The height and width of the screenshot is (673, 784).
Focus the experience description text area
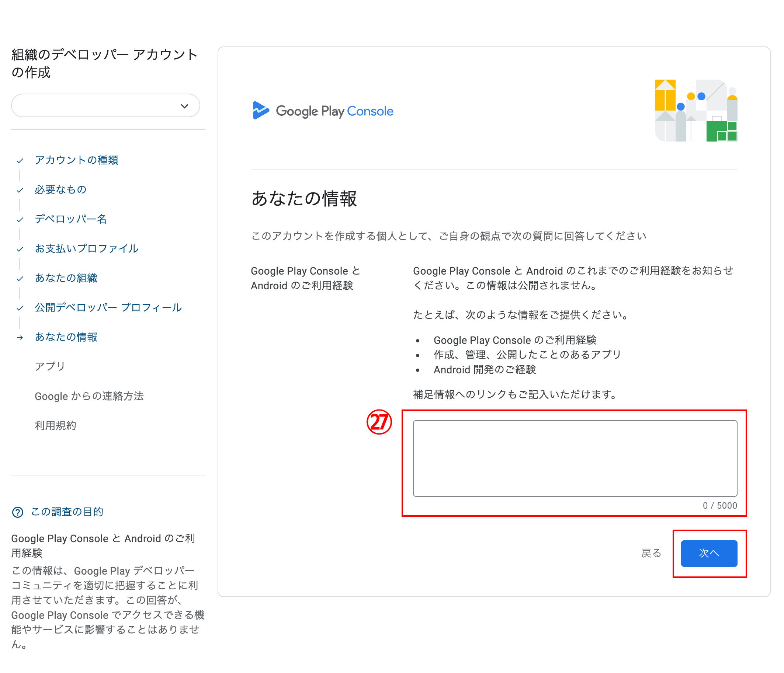575,458
